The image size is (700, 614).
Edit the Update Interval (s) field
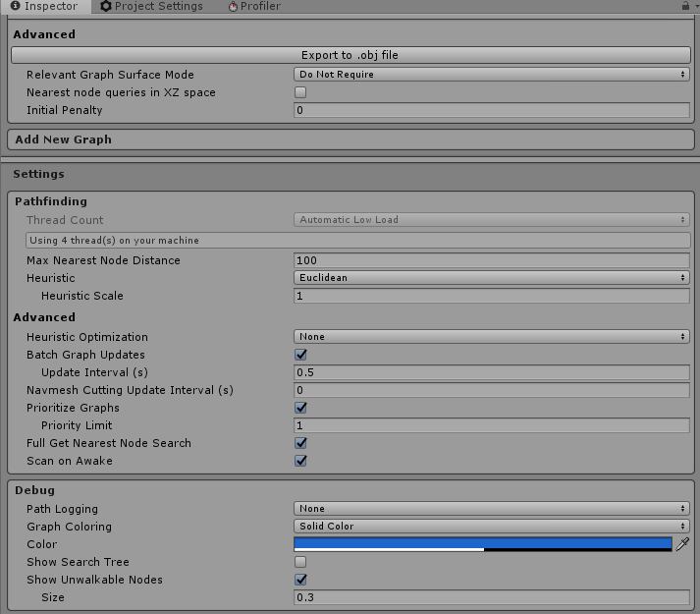(x=492, y=372)
